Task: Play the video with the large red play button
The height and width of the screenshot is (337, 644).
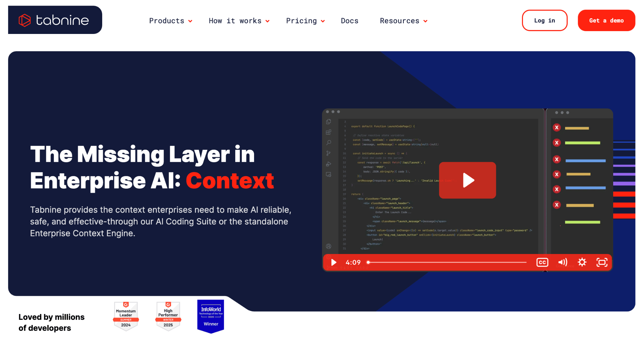Action: pyautogui.click(x=468, y=180)
